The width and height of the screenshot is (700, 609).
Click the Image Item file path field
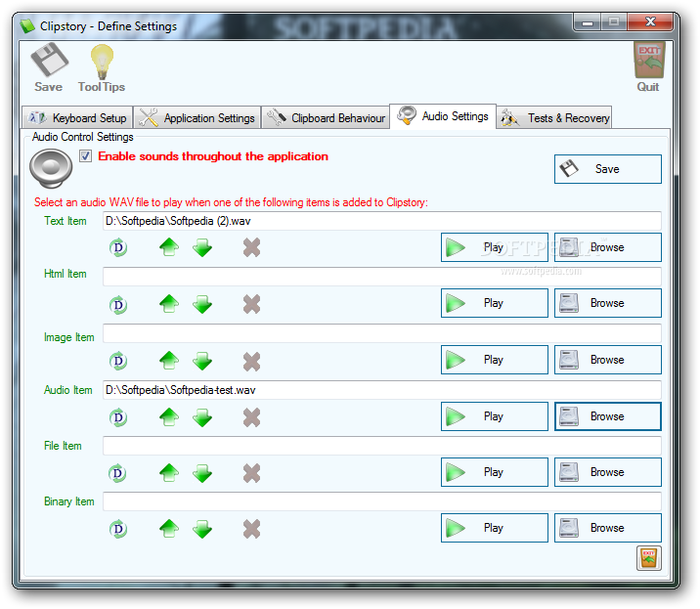point(381,333)
